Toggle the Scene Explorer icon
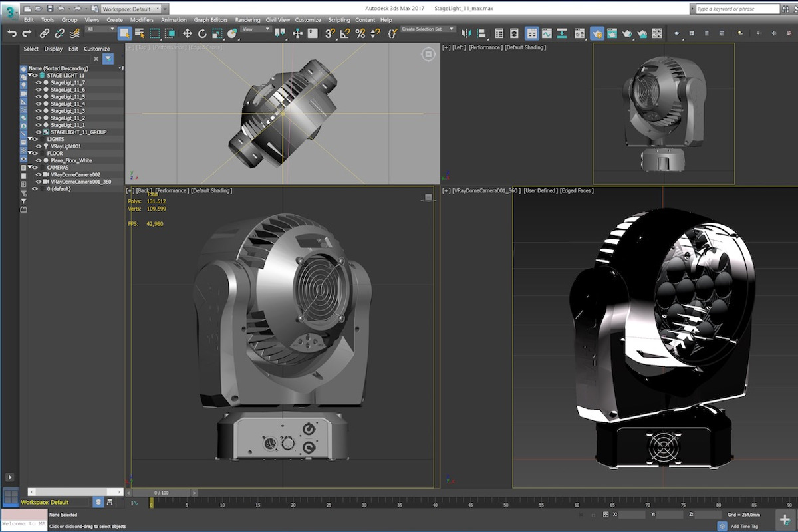798x532 pixels. pos(499,33)
